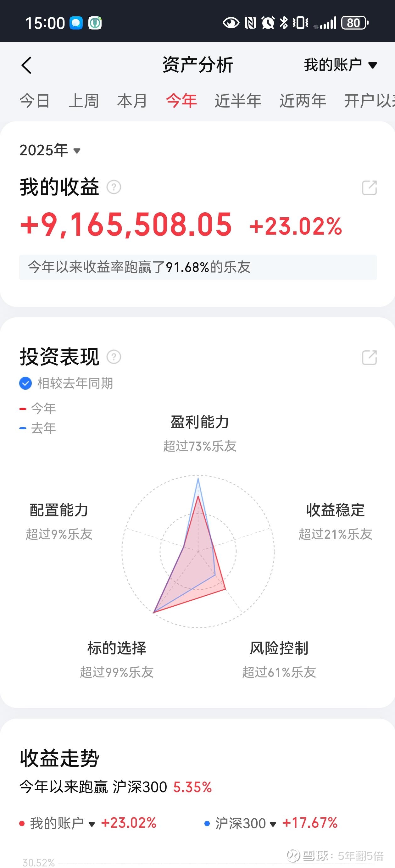Open help icon beside 投资表现

pos(114,357)
